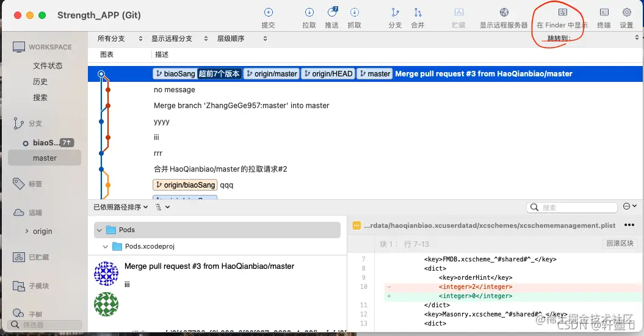Click the origin/master branch label

click(271, 74)
